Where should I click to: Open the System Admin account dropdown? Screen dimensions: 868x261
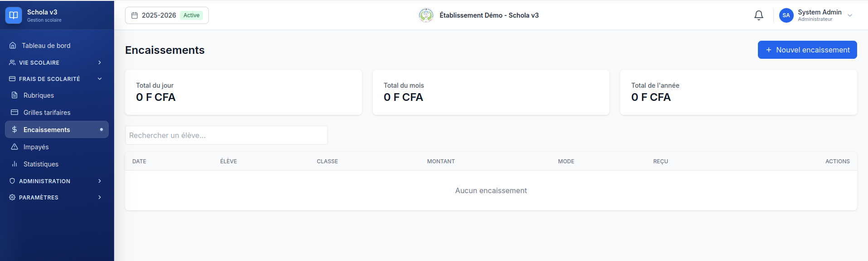click(816, 15)
